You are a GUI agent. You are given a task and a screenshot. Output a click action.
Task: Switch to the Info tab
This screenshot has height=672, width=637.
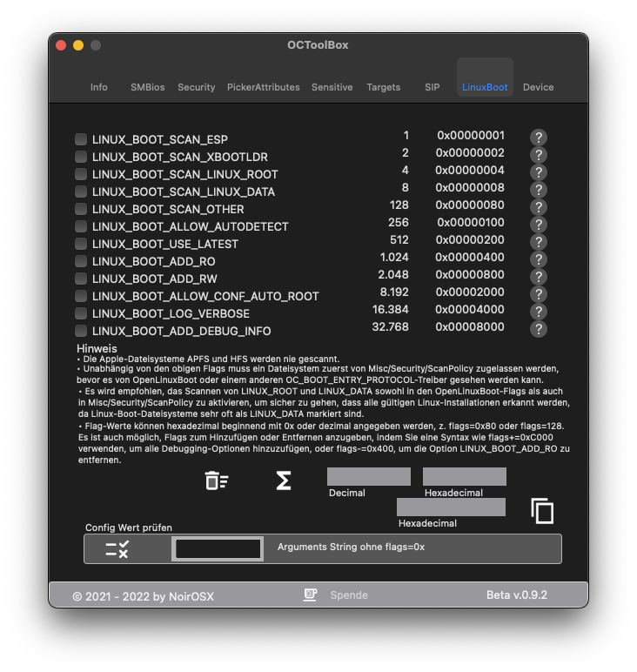(98, 87)
